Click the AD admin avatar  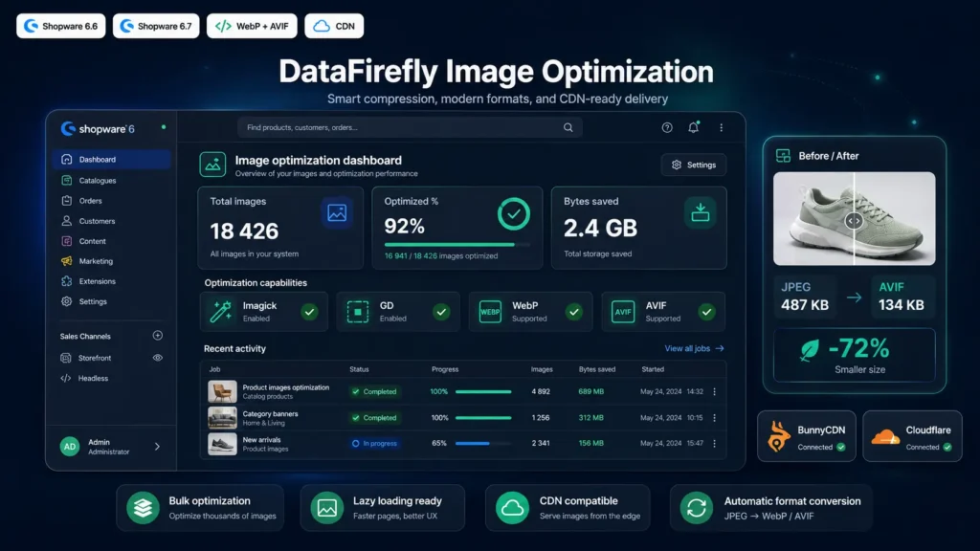point(69,447)
